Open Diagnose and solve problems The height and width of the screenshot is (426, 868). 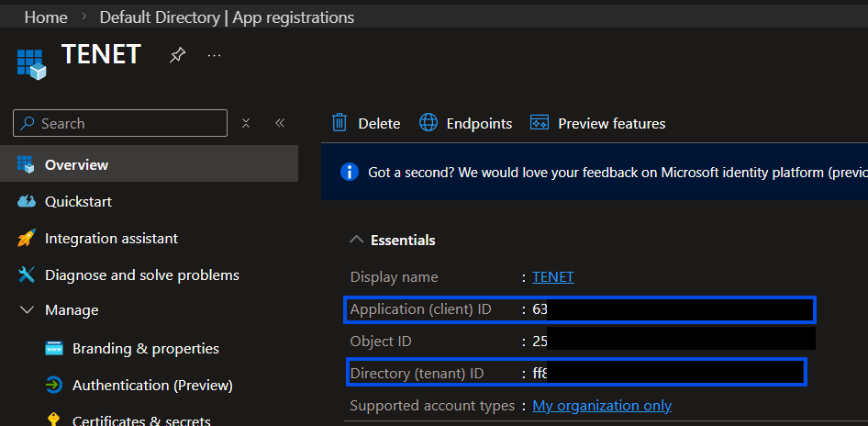pos(141,275)
